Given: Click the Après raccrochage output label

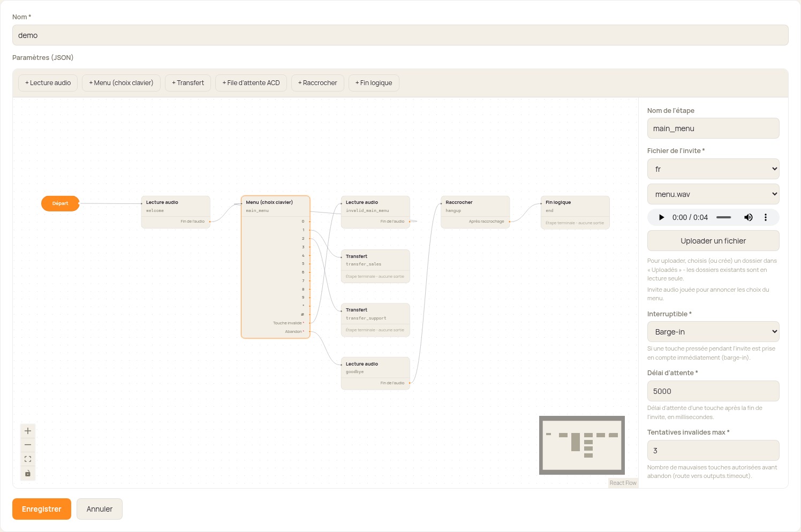Looking at the screenshot, I should 486,222.
